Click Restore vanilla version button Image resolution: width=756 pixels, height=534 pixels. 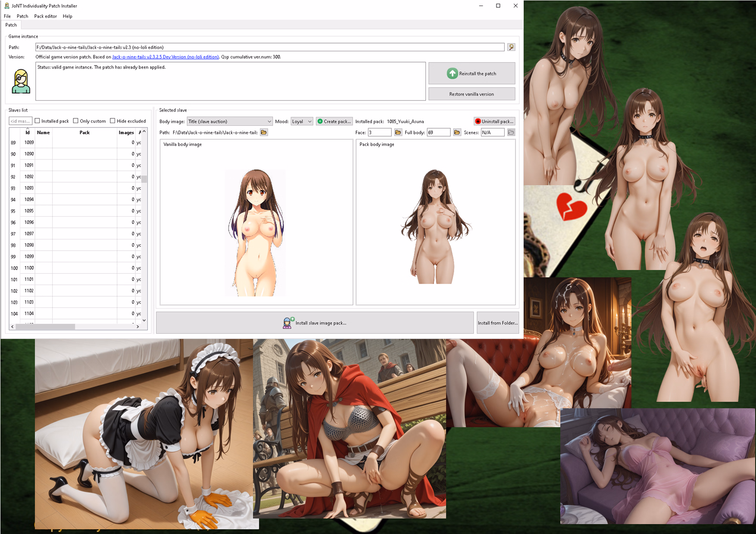pyautogui.click(x=472, y=94)
